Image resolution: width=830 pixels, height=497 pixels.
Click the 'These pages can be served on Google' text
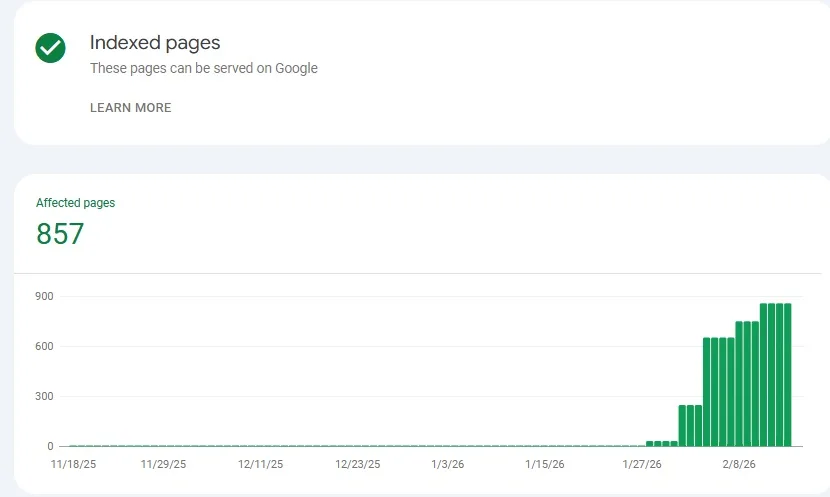coord(203,69)
